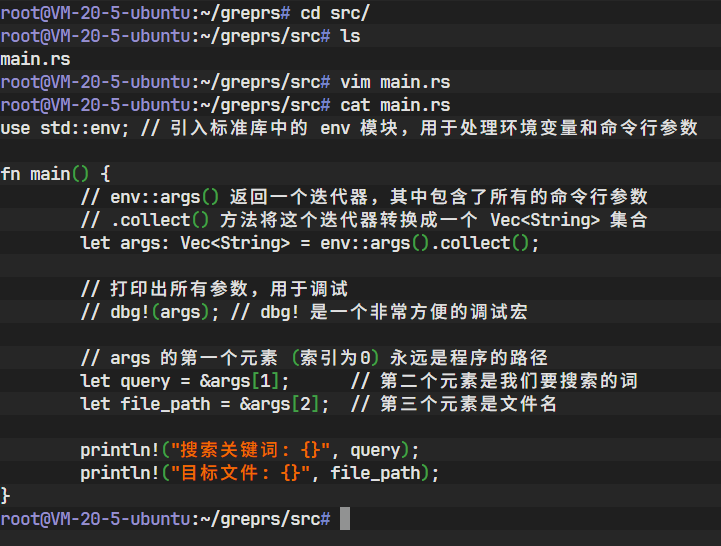Click the closing brace of main function

(5, 496)
